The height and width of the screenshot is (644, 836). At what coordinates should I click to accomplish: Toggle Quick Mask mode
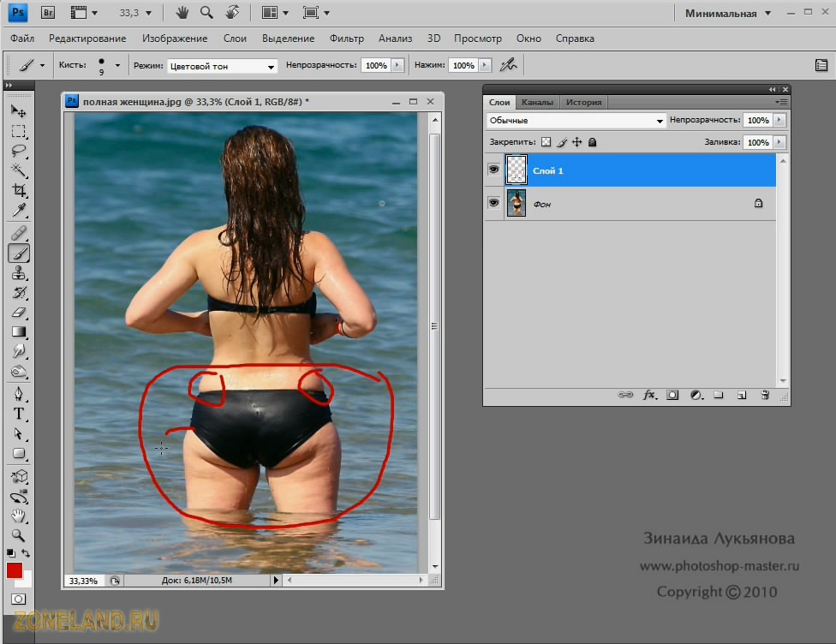coord(18,599)
